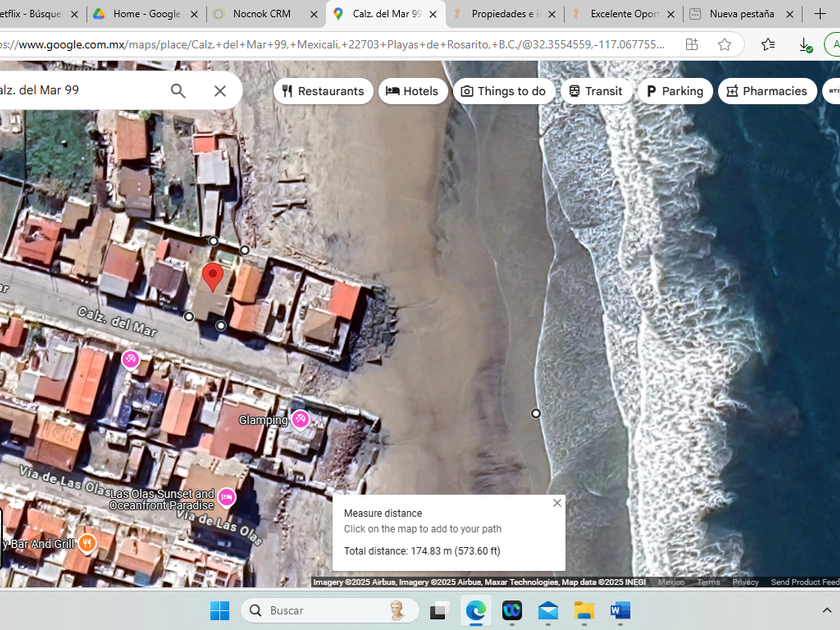Open a new browser tab
This screenshot has height=630, width=840.
click(x=820, y=14)
